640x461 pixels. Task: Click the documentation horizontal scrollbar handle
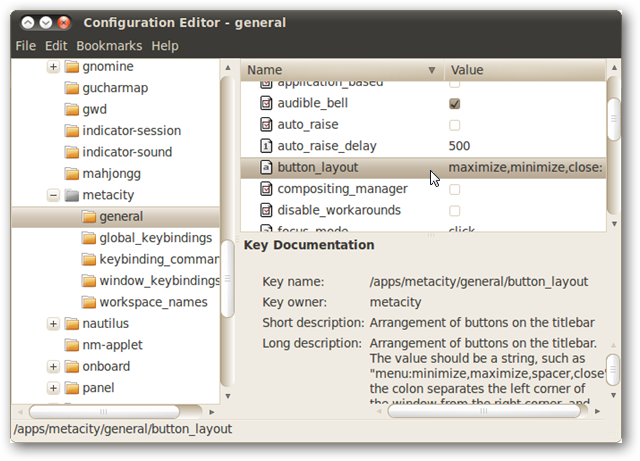[x=484, y=411]
